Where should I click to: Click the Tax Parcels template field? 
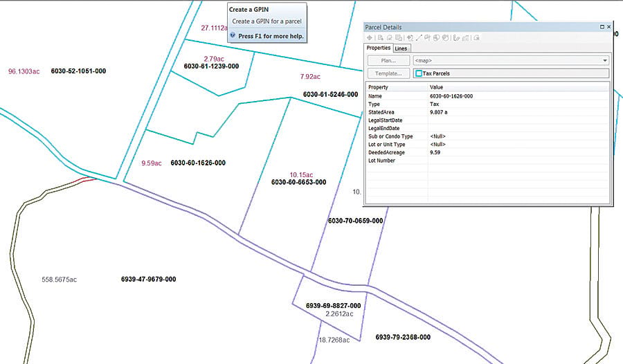[511, 73]
